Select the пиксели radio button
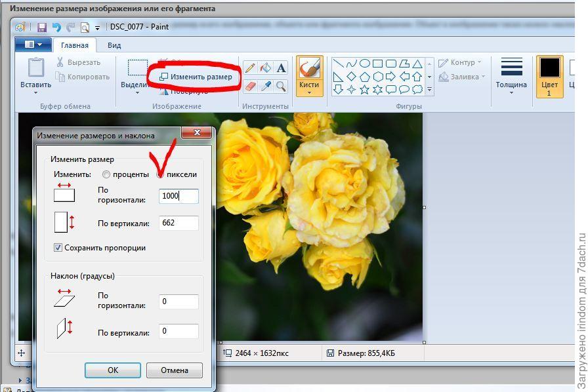588x392 pixels. (161, 174)
